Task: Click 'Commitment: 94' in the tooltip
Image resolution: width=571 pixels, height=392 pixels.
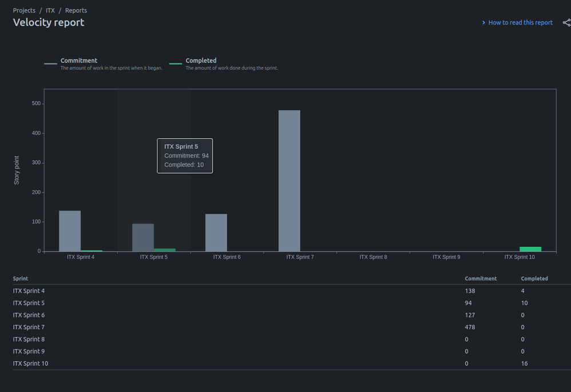Action: pos(187,155)
